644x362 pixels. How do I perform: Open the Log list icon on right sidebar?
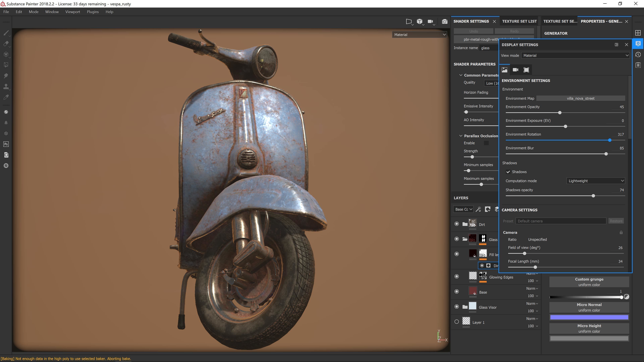click(638, 65)
